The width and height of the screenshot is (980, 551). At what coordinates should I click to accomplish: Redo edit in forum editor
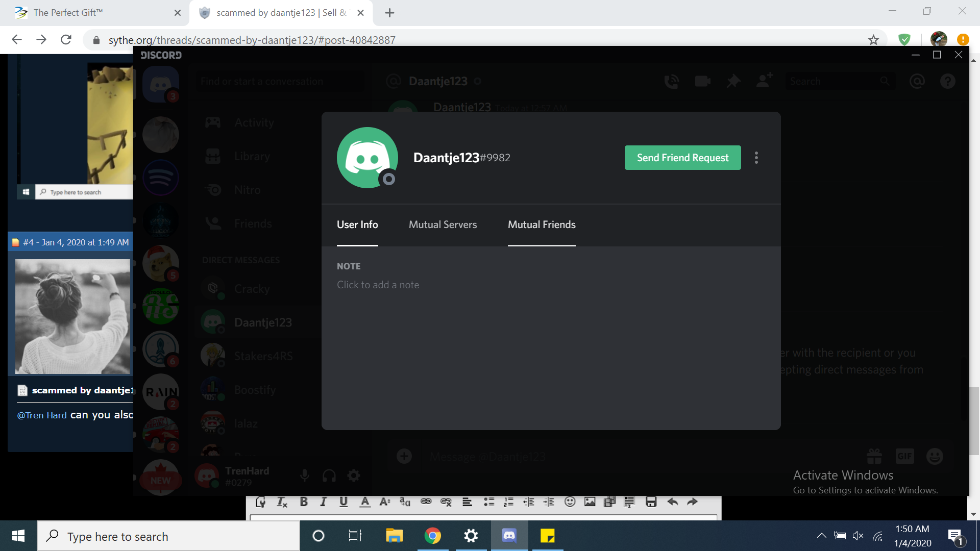692,502
